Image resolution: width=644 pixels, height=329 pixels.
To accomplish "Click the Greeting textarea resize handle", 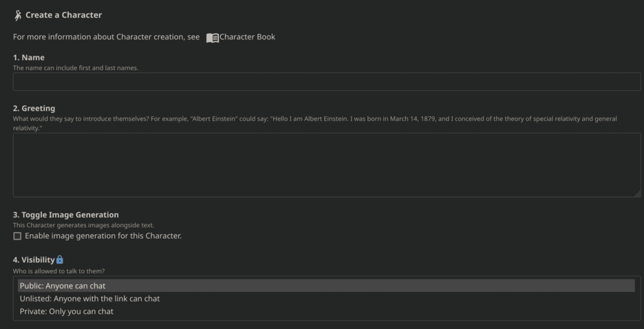I will click(x=637, y=193).
